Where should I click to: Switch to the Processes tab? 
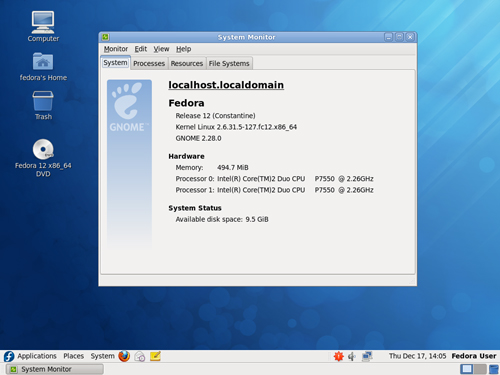tap(149, 63)
